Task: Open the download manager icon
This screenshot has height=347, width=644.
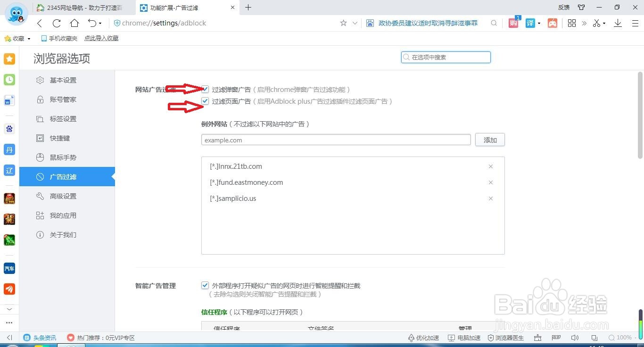Action: (618, 23)
